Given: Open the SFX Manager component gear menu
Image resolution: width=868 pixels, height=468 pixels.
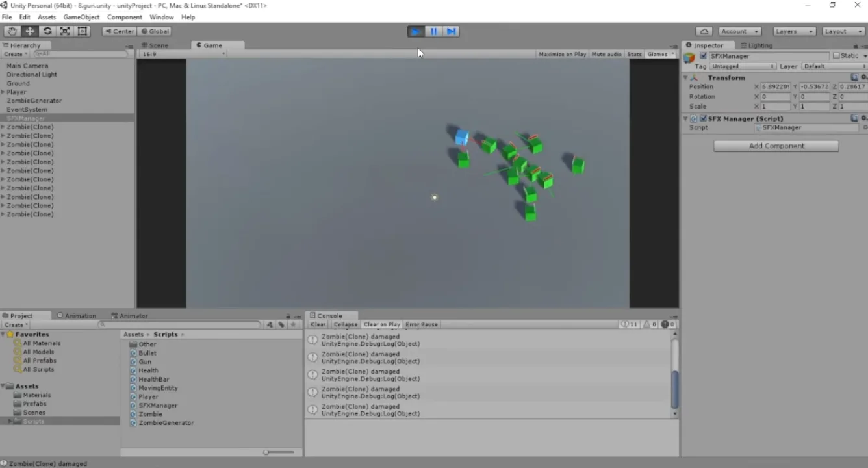Looking at the screenshot, I should pyautogui.click(x=863, y=118).
